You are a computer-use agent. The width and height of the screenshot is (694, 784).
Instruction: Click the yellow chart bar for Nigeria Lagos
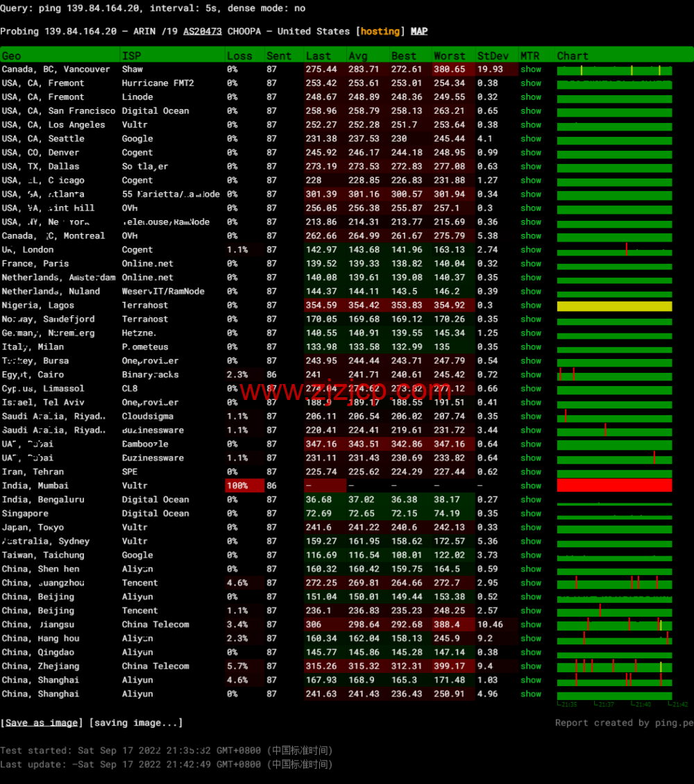point(614,306)
